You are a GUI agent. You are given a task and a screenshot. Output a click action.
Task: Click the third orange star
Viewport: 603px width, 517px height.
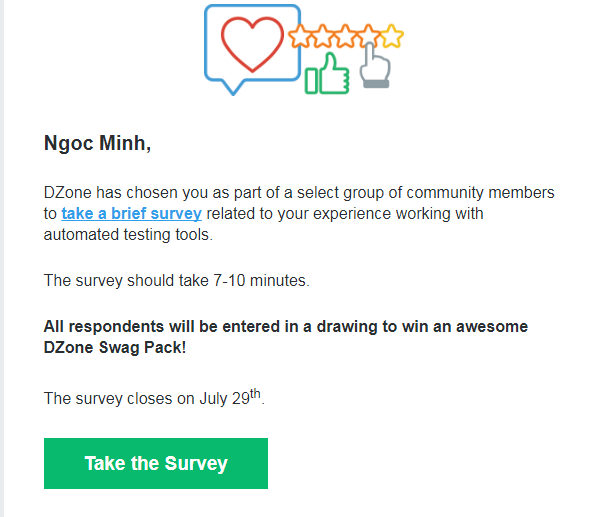345,36
